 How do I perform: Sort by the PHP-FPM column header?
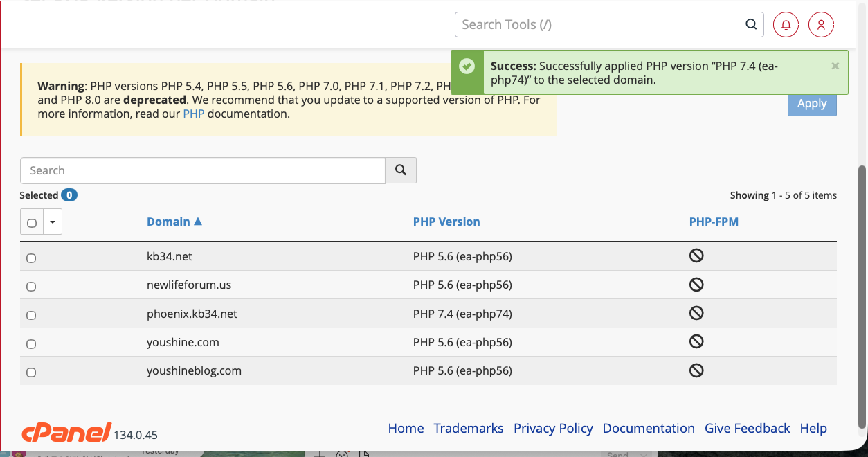click(x=714, y=222)
